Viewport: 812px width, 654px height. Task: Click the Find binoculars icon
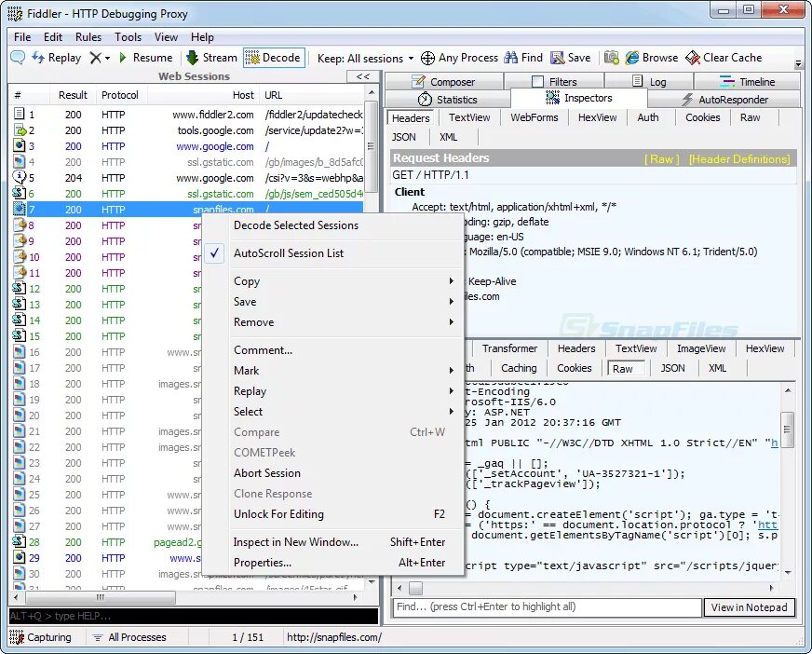[x=510, y=58]
